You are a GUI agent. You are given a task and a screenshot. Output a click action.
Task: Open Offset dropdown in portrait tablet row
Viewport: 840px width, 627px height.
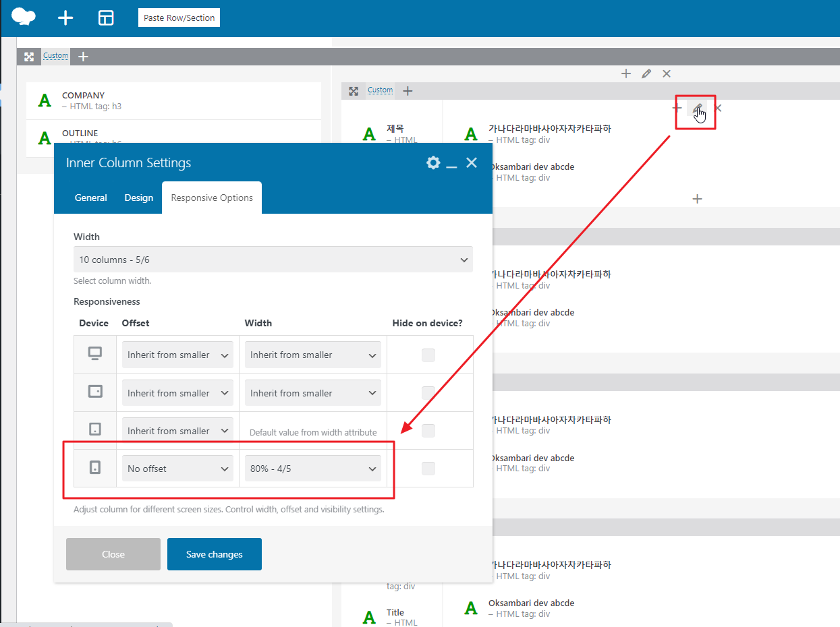tap(177, 431)
